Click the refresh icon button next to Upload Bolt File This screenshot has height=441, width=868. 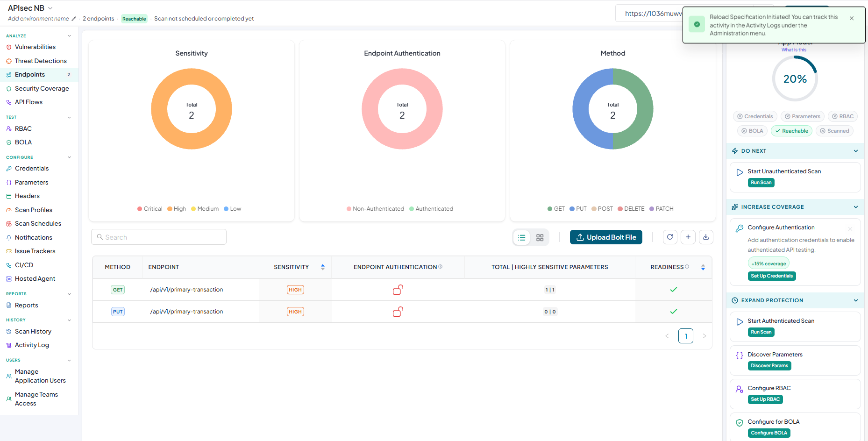(x=670, y=237)
